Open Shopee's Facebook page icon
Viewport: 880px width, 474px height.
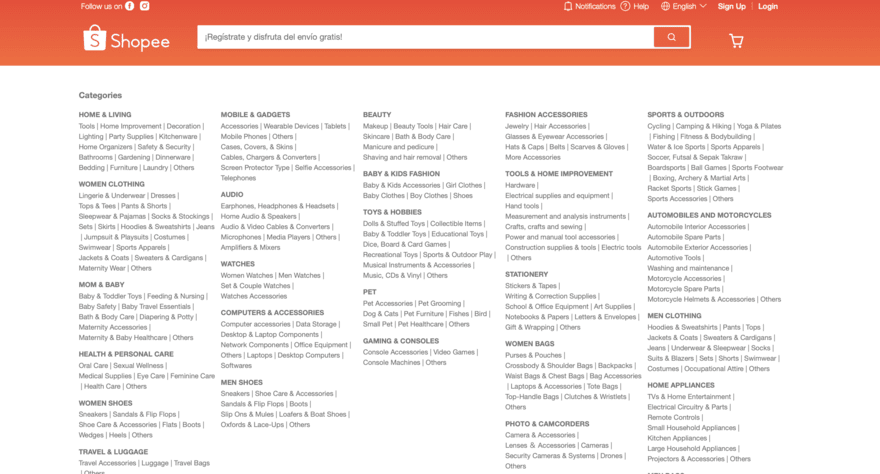point(130,6)
